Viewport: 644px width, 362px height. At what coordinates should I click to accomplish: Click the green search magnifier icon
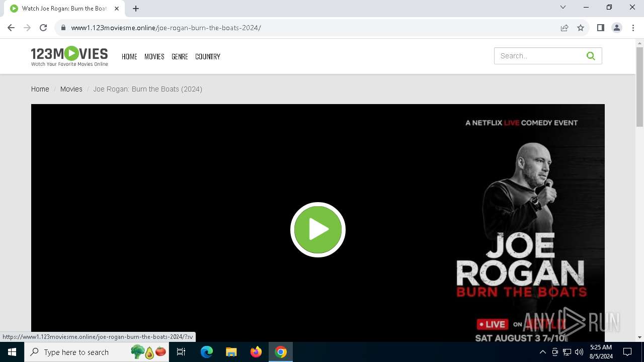[591, 56]
